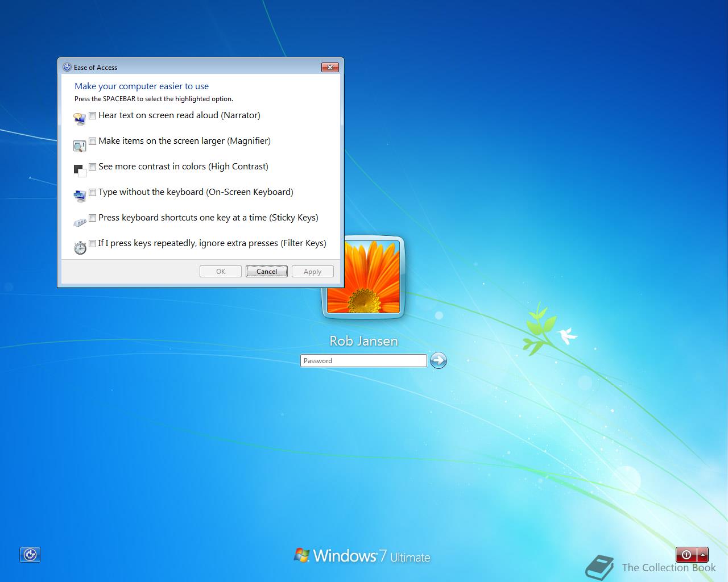Expand shutdown options arrow menu
728x582 pixels.
coord(703,555)
